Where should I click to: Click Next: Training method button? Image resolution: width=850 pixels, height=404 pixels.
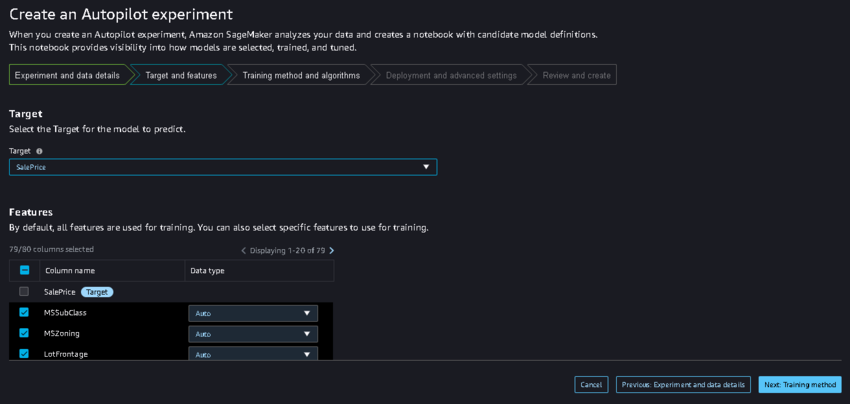coord(800,384)
